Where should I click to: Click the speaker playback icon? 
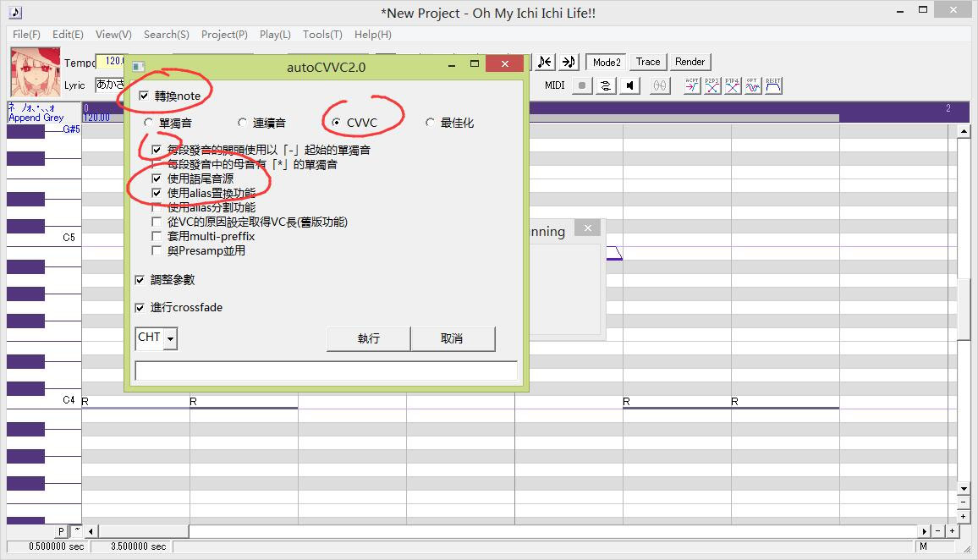click(629, 85)
